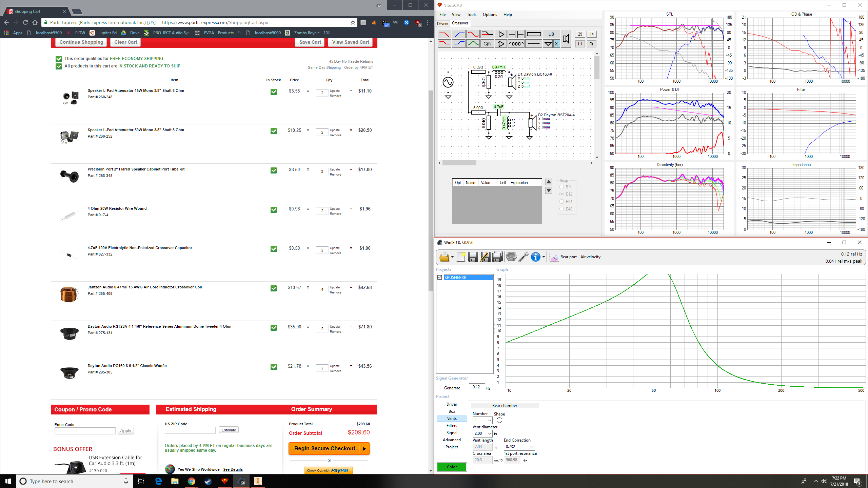Enable the Generate signal checkbox
Screen dimensions: 868x488
[441, 388]
